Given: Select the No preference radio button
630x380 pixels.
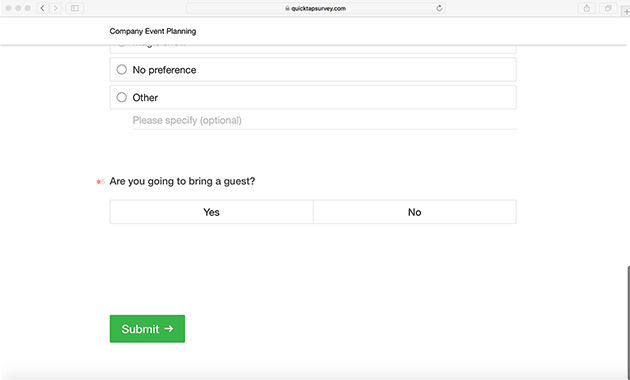Looking at the screenshot, I should 121,69.
